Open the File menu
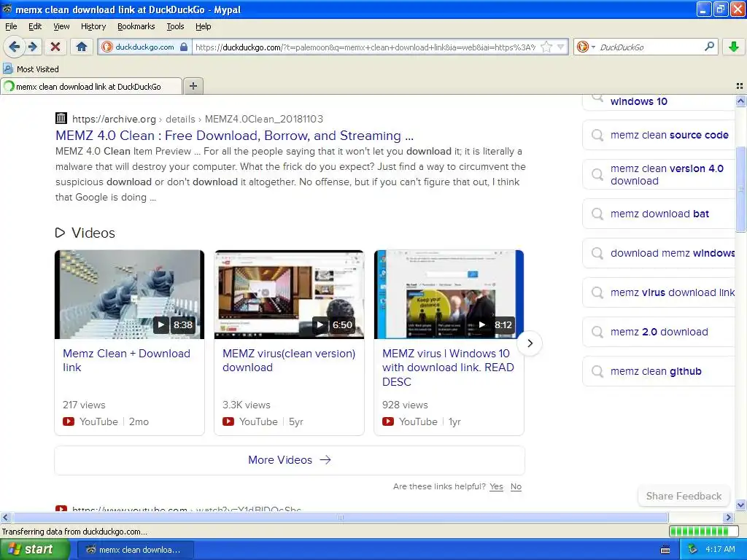This screenshot has height=560, width=747. [11, 26]
